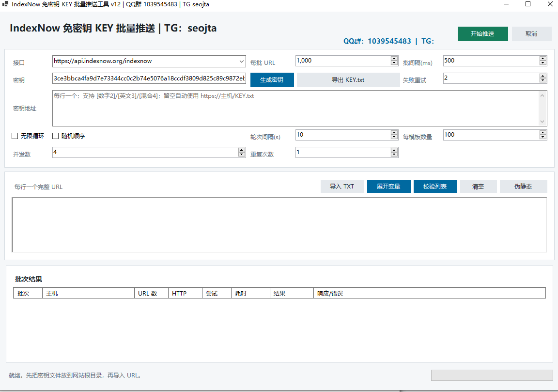Maximize the IndexNow window
Screen dimensions: 558x392
528,4
